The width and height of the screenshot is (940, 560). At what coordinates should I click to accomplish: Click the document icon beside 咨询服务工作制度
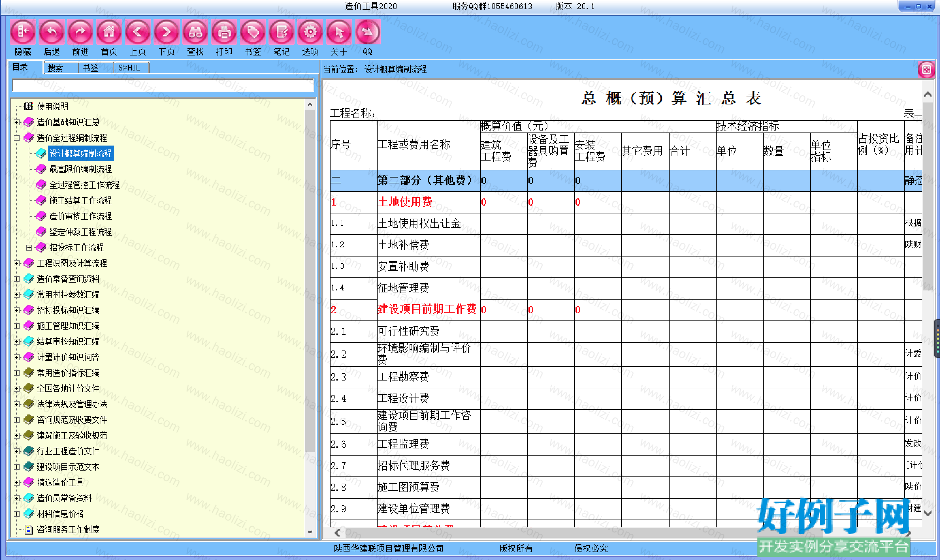click(29, 529)
